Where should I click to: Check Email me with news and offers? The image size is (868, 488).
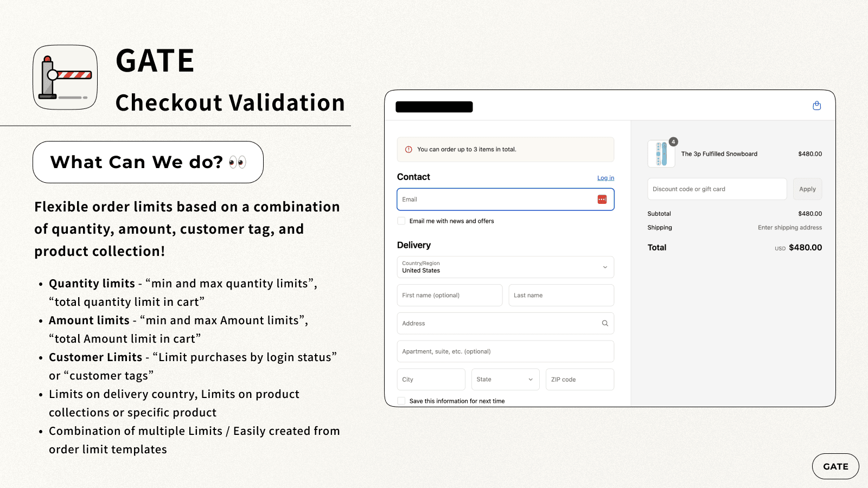point(401,221)
